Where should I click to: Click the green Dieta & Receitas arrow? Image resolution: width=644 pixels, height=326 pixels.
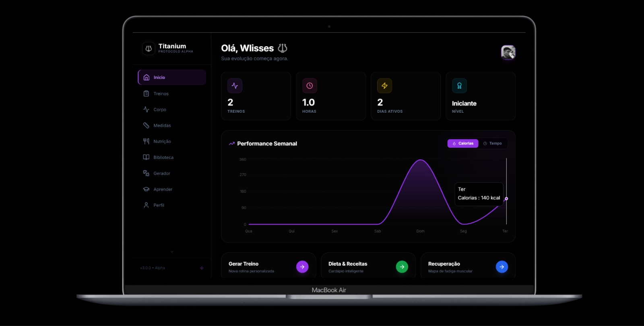pyautogui.click(x=402, y=267)
